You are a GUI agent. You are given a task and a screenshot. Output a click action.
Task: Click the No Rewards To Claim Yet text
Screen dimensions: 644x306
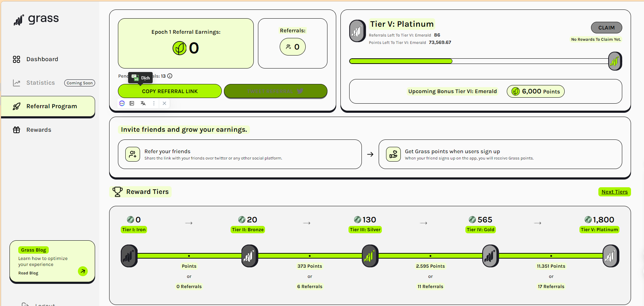(x=596, y=39)
